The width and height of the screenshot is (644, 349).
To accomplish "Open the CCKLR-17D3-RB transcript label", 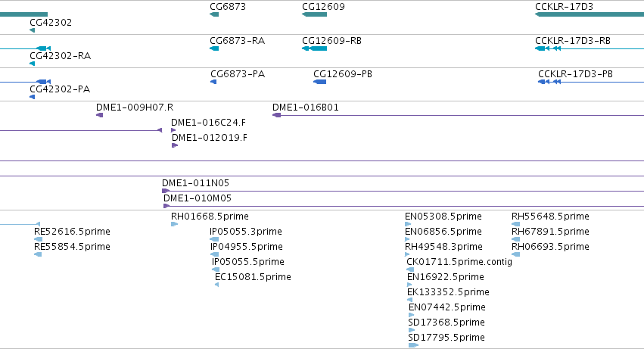I will (573, 41).
